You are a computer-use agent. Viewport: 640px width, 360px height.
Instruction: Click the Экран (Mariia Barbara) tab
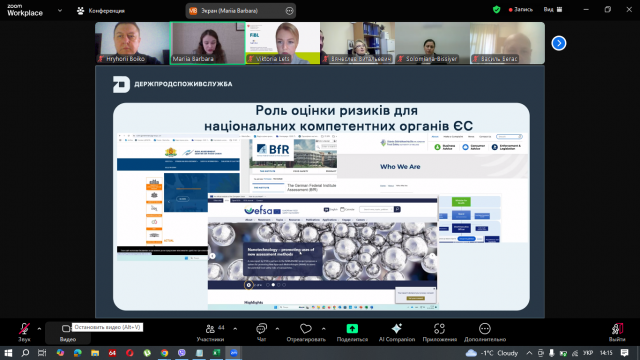(x=241, y=11)
